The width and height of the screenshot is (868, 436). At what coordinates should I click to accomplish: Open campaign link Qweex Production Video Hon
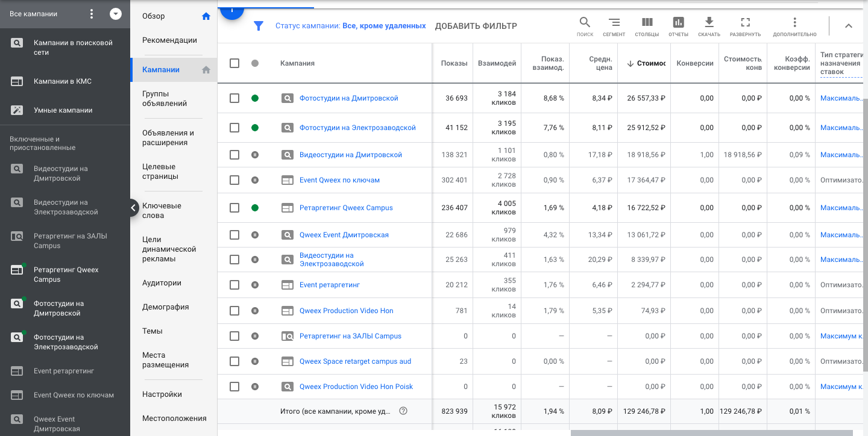pos(346,311)
